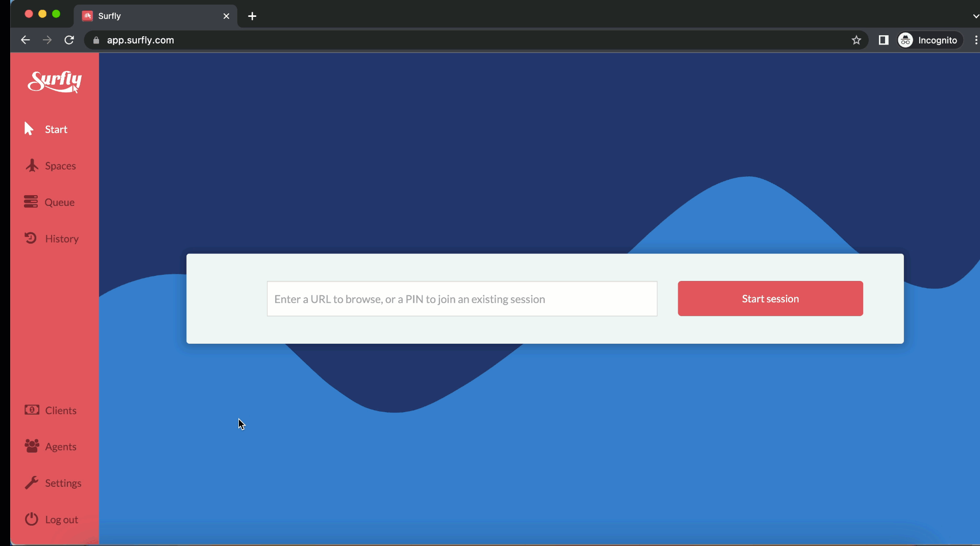
Task: Expand the tab search chevron
Action: click(x=975, y=16)
